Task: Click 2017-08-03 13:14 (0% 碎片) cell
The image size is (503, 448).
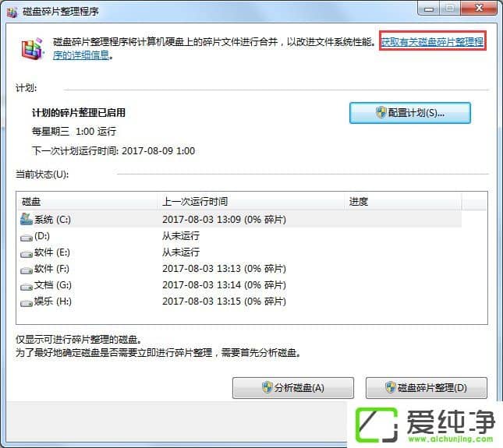Action: pyautogui.click(x=224, y=285)
